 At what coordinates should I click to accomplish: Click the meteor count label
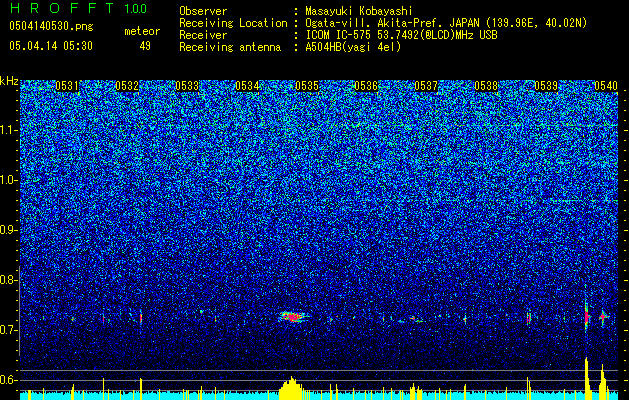click(142, 31)
